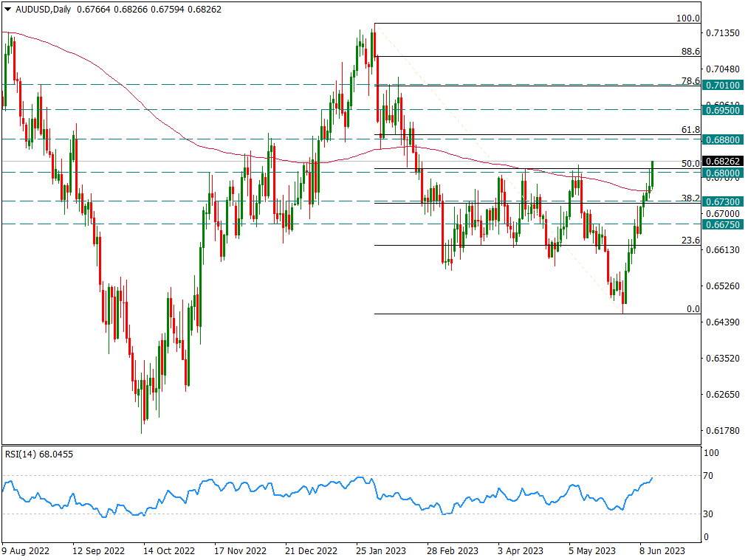Select the 0.70100 price level label

pyautogui.click(x=723, y=86)
